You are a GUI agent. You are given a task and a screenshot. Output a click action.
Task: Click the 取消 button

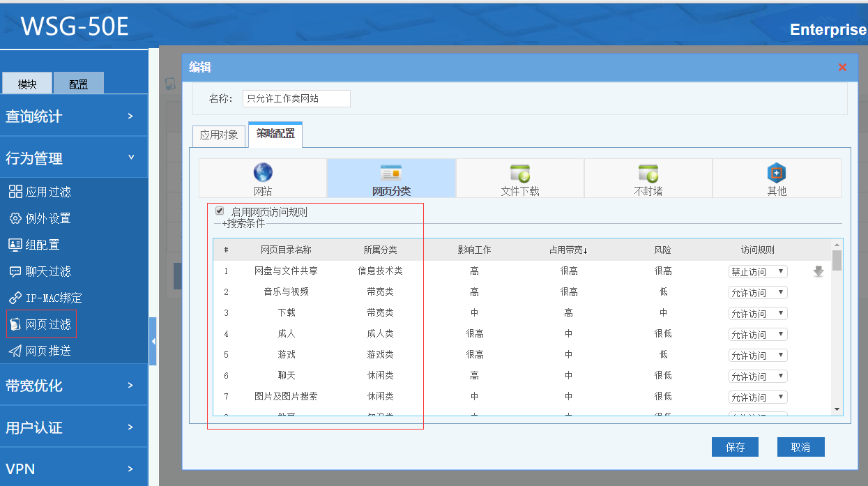pos(800,447)
